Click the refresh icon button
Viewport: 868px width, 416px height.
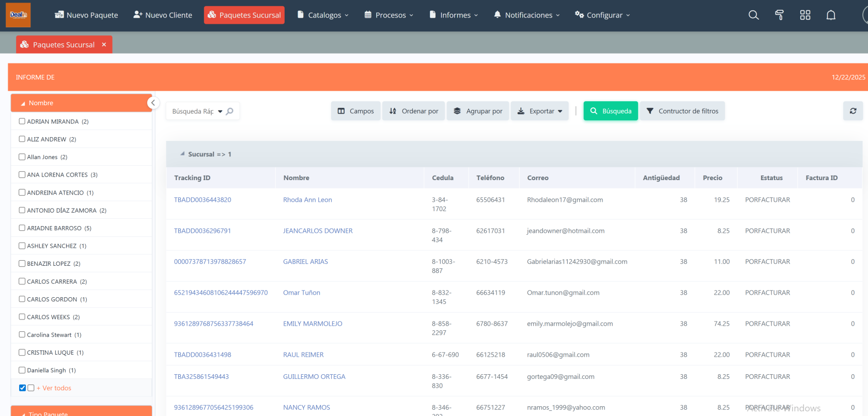853,111
